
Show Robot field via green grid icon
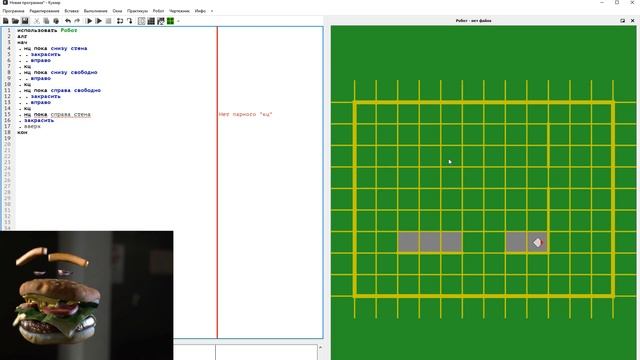[171, 21]
